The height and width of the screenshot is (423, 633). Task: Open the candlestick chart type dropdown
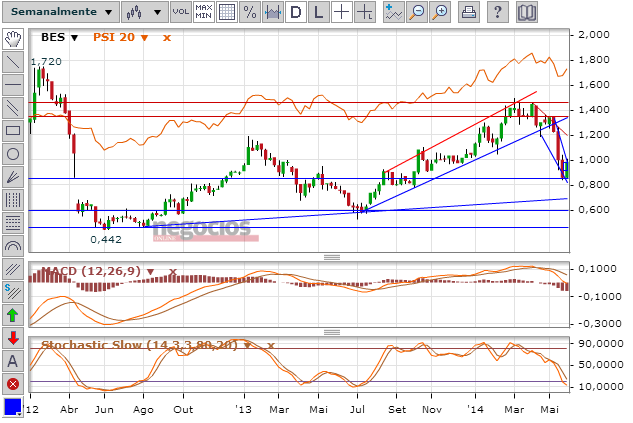[x=143, y=12]
